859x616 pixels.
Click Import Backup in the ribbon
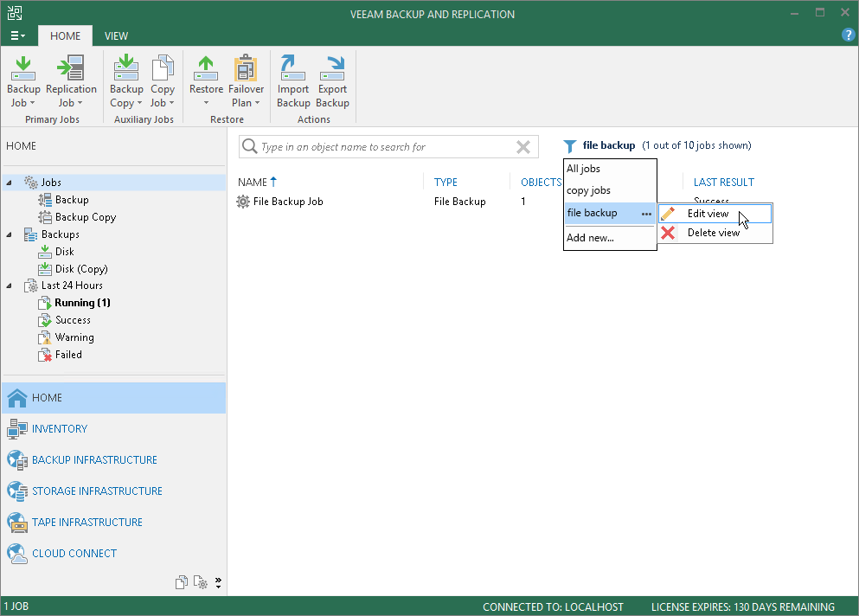point(293,81)
